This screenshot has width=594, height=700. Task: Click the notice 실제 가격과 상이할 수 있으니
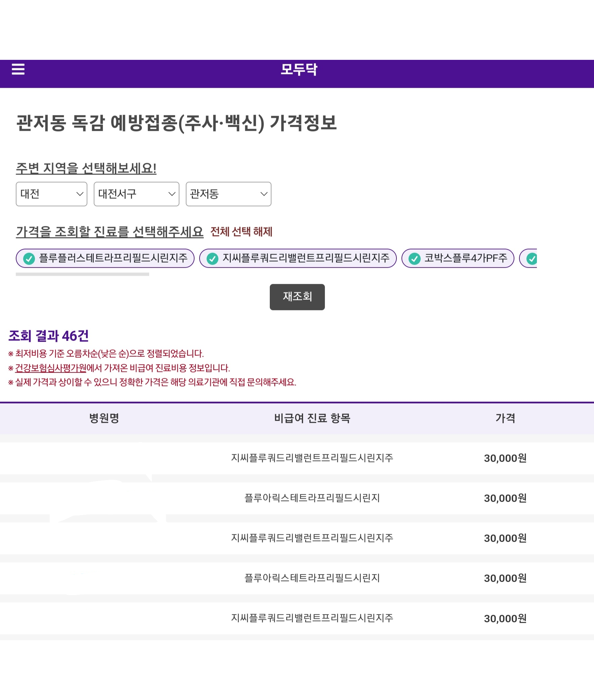pyautogui.click(x=152, y=382)
